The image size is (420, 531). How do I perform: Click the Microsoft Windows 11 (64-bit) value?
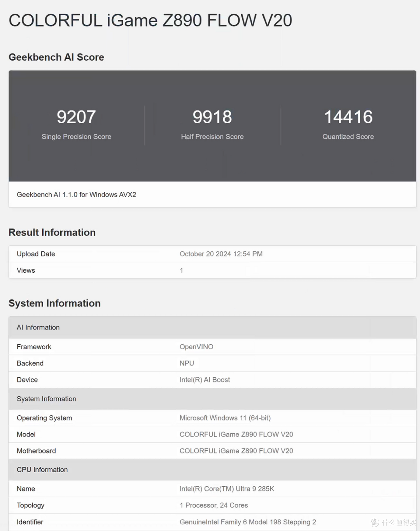coord(225,418)
